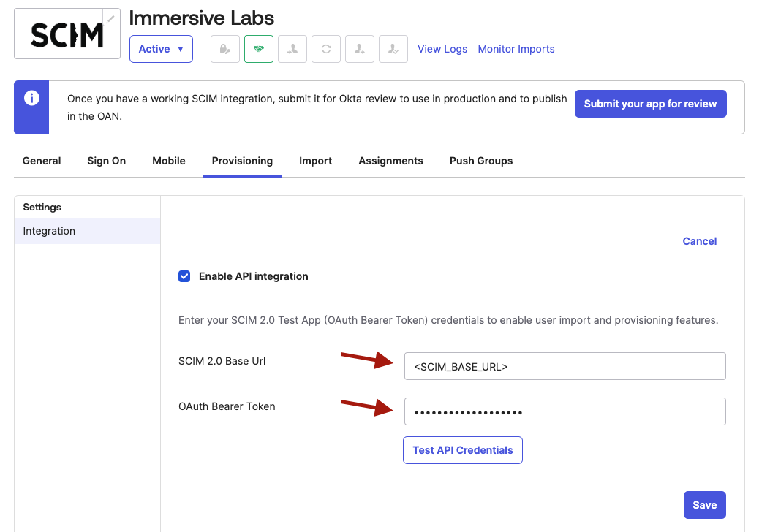Image resolution: width=770 pixels, height=532 pixels.
Task: Click the lock and key icon
Action: (x=225, y=49)
